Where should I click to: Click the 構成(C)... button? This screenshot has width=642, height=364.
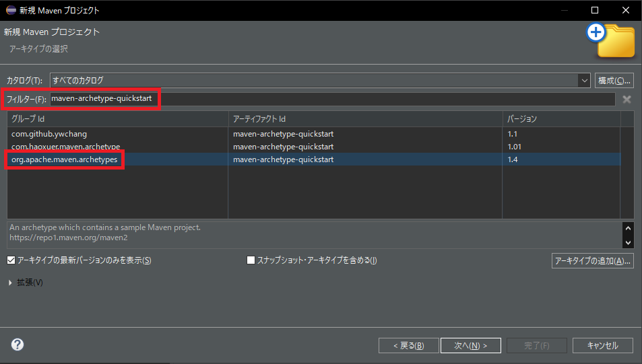(x=614, y=81)
